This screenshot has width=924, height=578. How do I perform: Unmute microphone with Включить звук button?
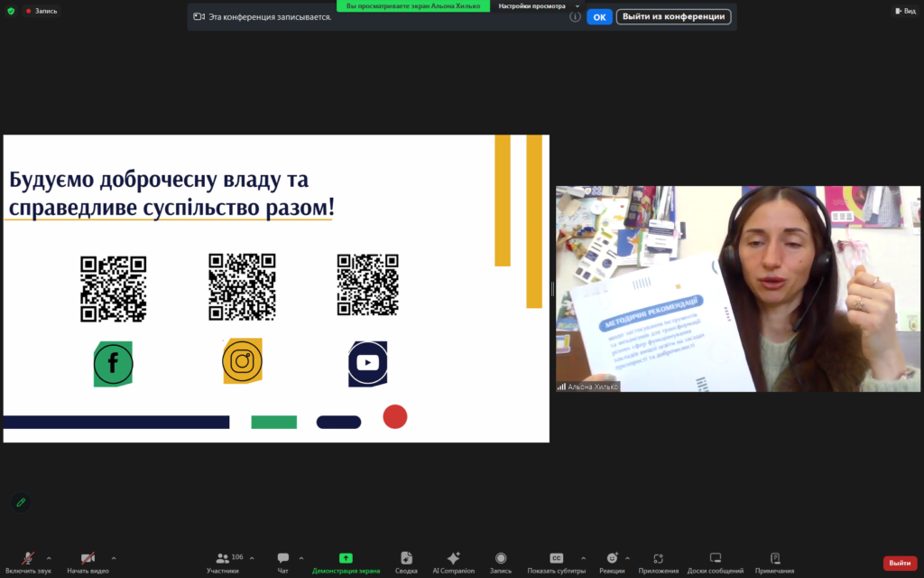tap(28, 559)
